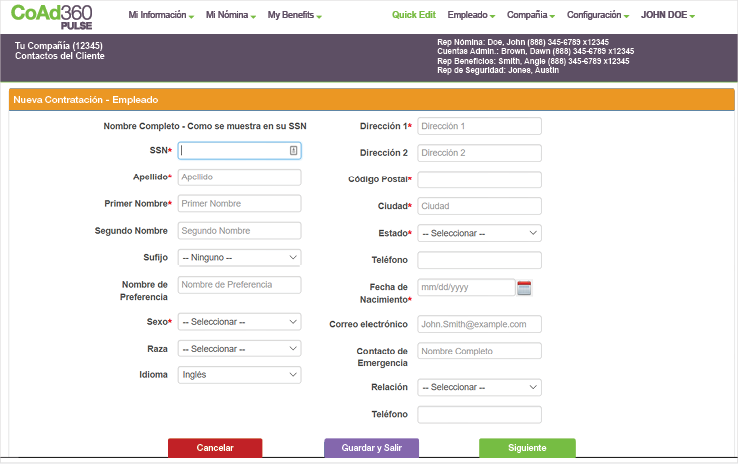This screenshot has width=738, height=464.
Task: Click the Cuentas Admin.: Brown, Dawn contact line
Action: [x=536, y=51]
